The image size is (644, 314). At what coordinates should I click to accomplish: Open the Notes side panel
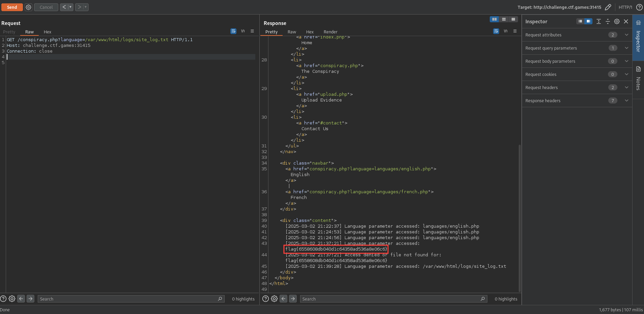pyautogui.click(x=638, y=79)
